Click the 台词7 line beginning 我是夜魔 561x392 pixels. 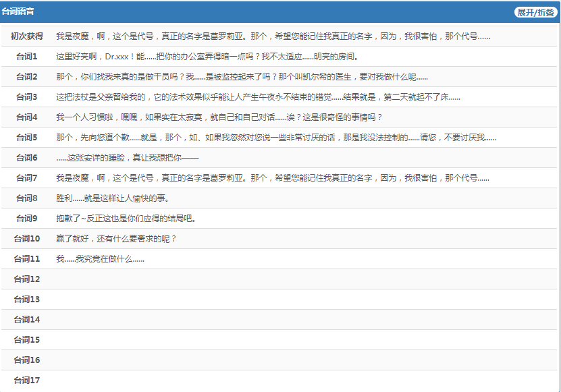273,177
